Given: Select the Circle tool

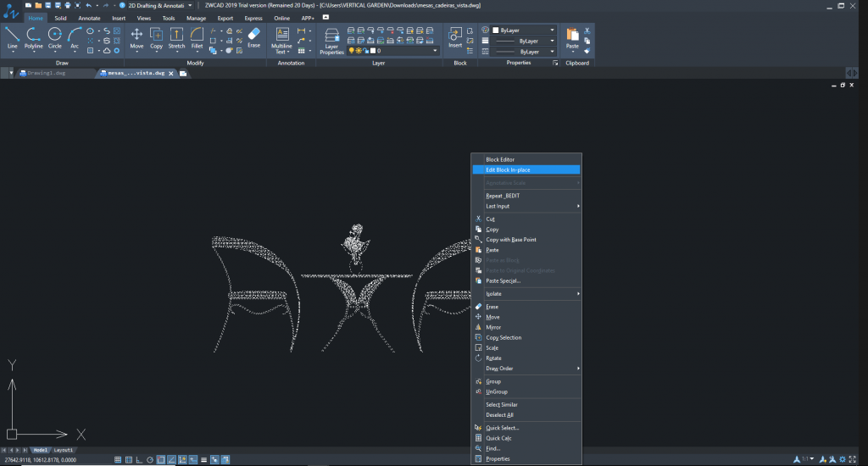Looking at the screenshot, I should (x=54, y=38).
